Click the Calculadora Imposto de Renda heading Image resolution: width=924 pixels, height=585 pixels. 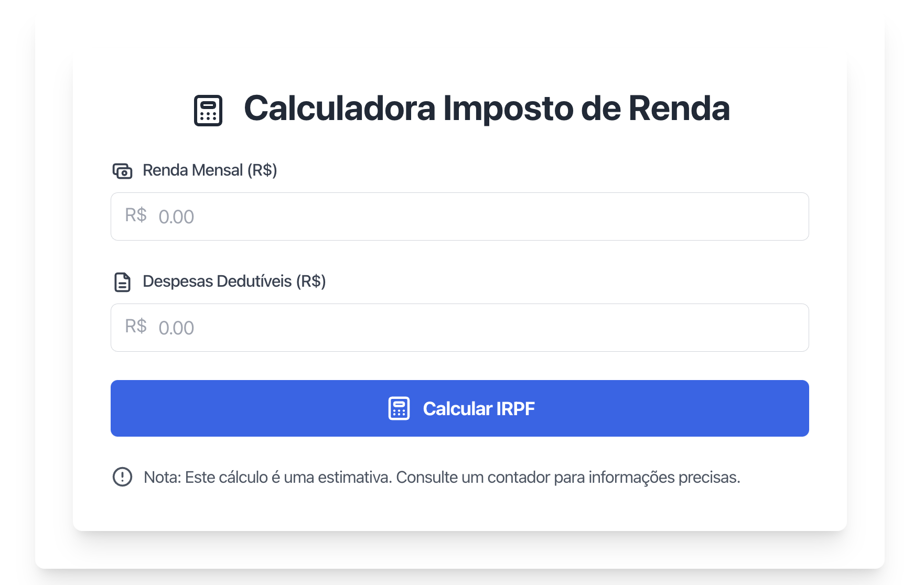[487, 108]
